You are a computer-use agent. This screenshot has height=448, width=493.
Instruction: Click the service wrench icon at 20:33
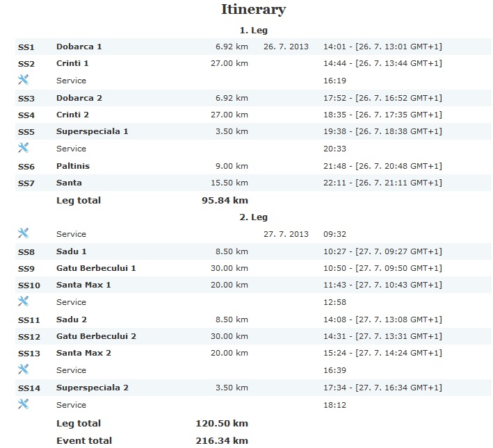pos(23,148)
